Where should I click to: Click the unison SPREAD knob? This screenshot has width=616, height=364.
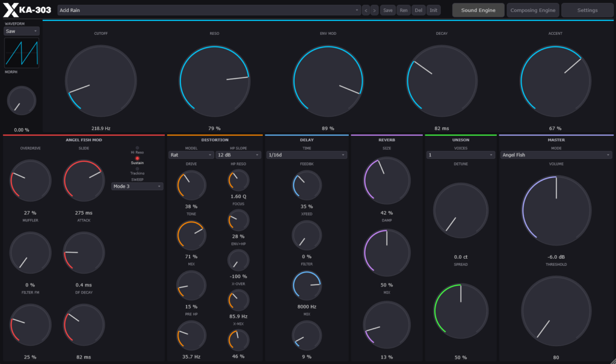coord(461,310)
